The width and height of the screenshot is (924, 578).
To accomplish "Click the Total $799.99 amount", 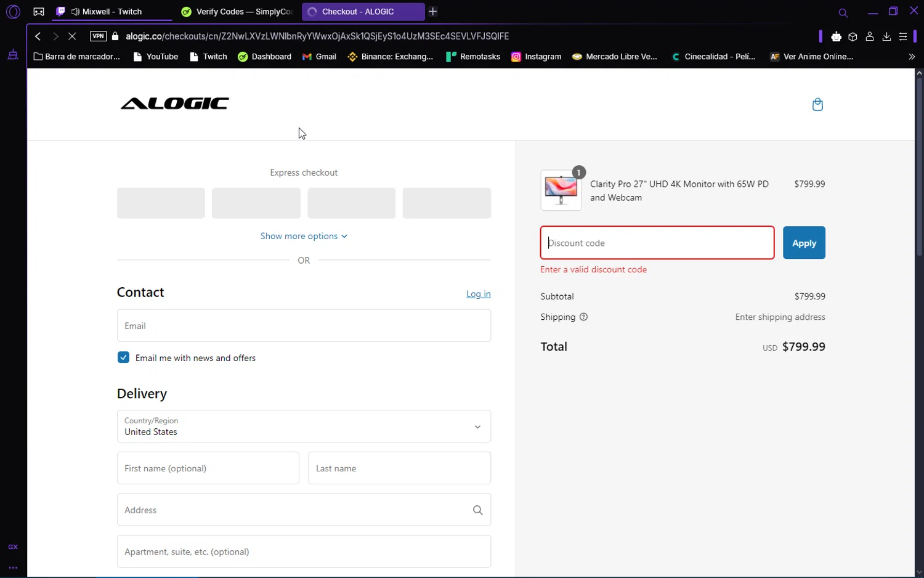I will click(803, 347).
